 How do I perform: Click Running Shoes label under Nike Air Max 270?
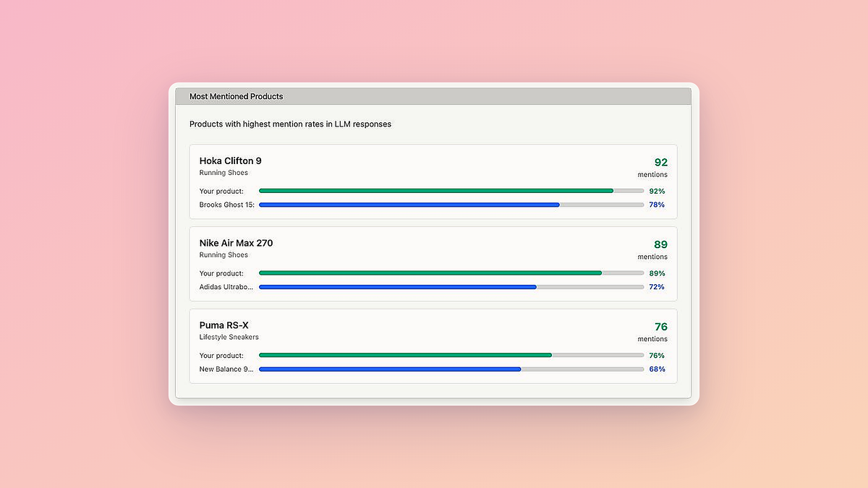[224, 255]
